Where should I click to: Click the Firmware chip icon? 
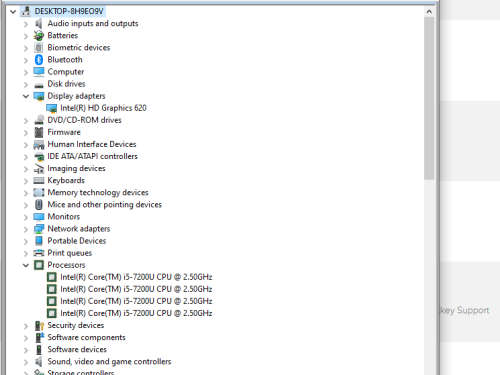click(x=39, y=132)
